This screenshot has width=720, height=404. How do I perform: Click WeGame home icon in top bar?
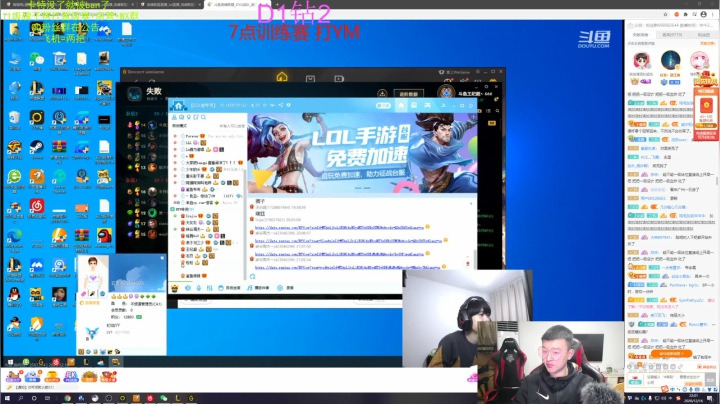[x=282, y=77]
